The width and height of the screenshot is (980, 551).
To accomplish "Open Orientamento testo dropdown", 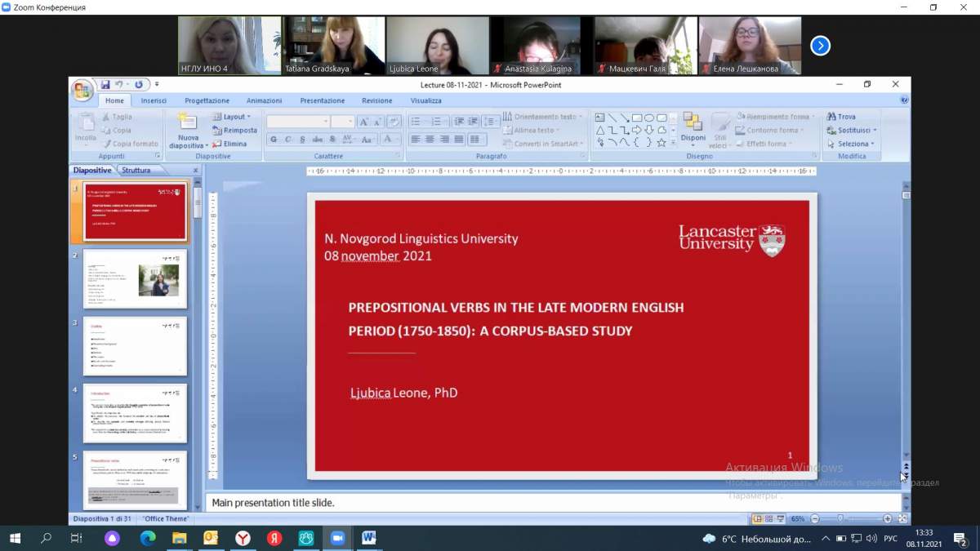I will click(x=542, y=117).
